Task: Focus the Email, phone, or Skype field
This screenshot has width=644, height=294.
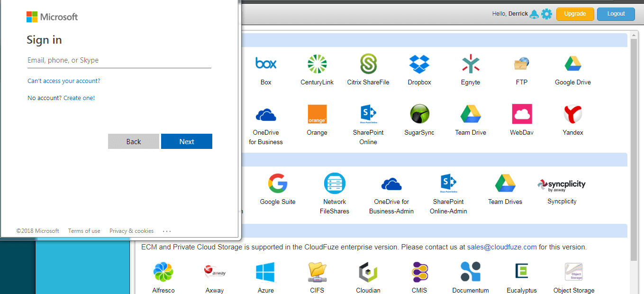Action: click(x=119, y=60)
